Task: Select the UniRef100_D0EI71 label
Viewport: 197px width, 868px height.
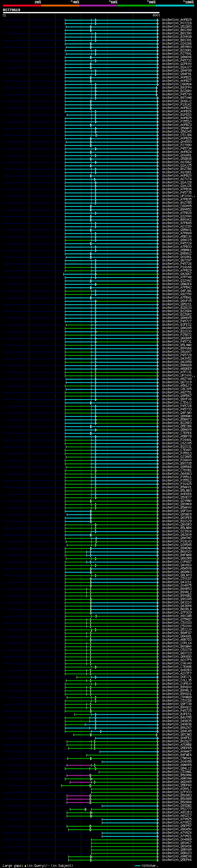Action: coord(177,677)
